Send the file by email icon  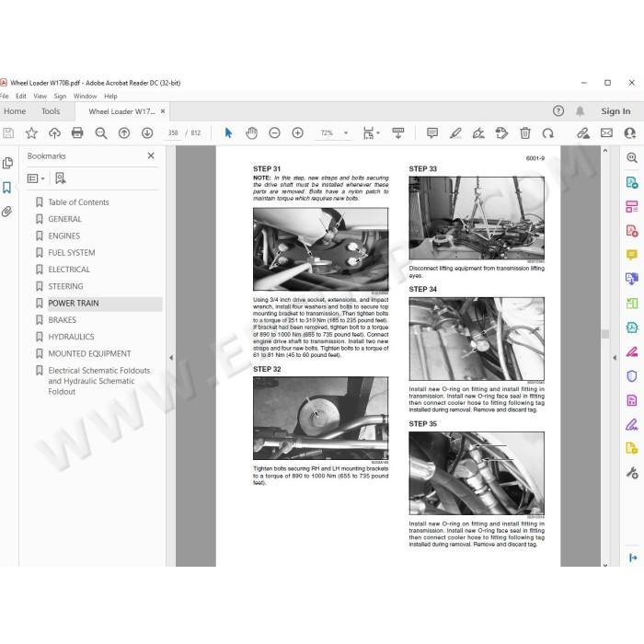tap(606, 133)
